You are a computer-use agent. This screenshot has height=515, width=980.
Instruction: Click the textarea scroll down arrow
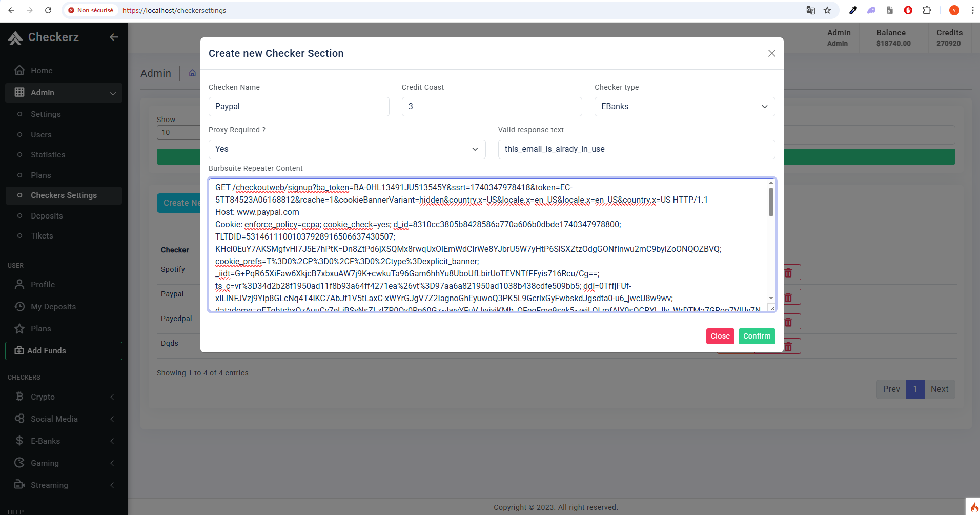click(771, 298)
